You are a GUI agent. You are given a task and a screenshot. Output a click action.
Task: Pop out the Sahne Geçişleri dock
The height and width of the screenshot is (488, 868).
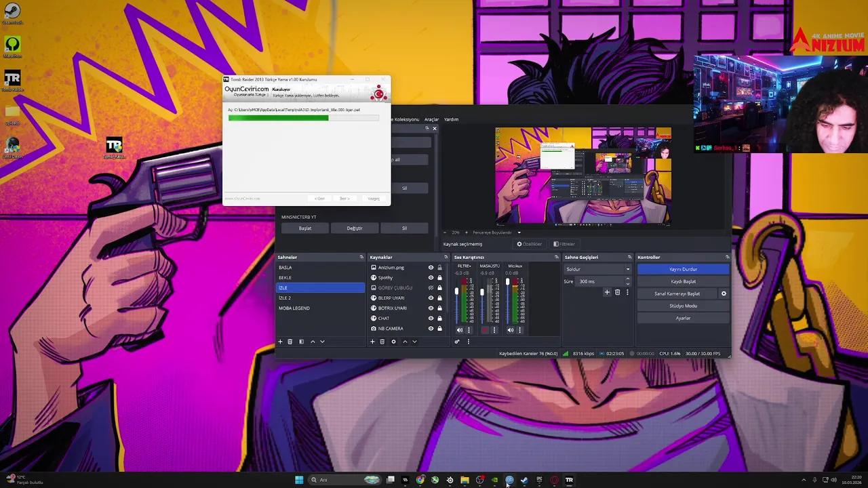pos(629,257)
